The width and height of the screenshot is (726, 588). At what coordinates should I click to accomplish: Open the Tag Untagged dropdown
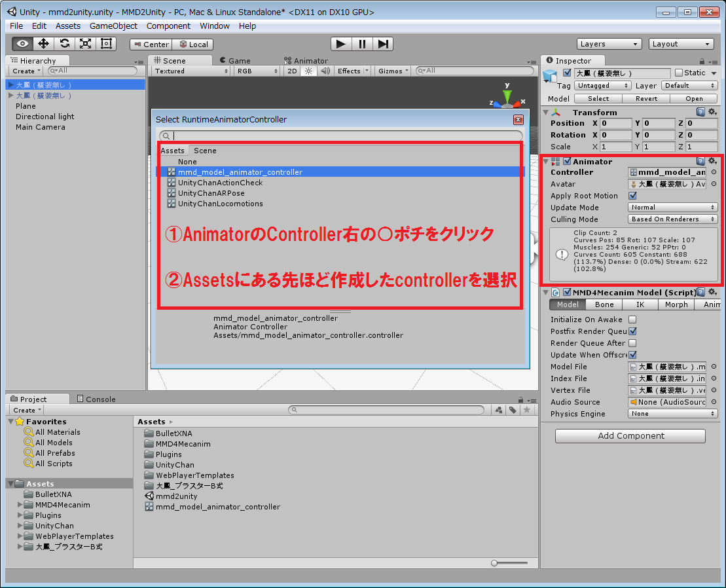tap(602, 86)
